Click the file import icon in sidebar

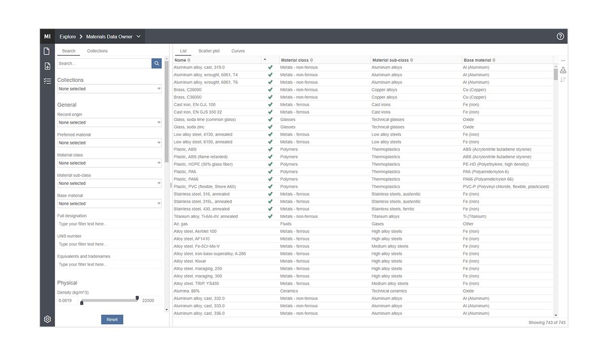47,66
